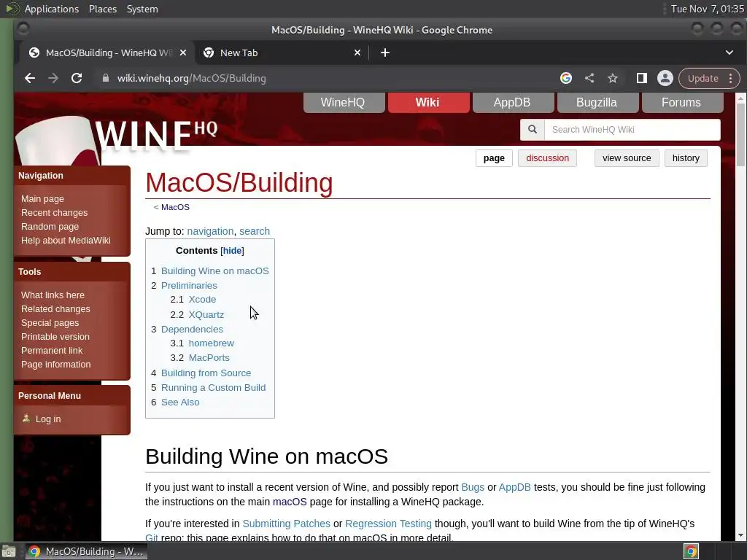The image size is (747, 560).
Task: Expand the tab search dropdown
Action: pos(729,52)
